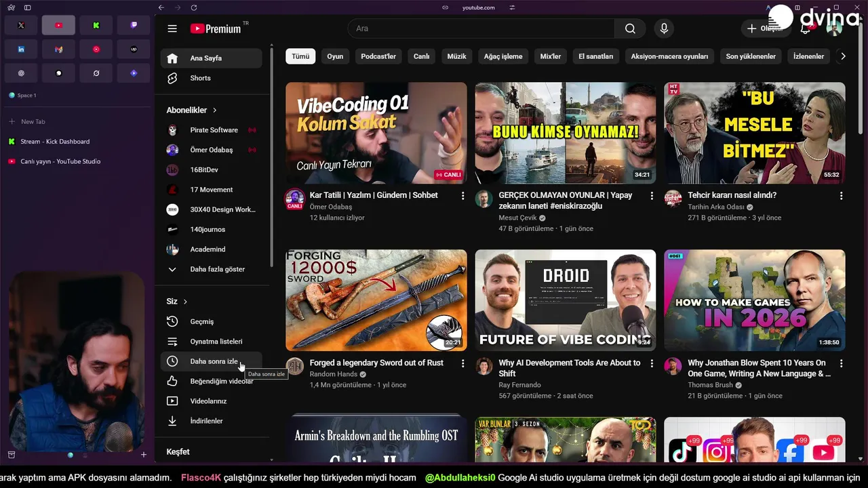Open more options for Forged a legendary Sword video

(463, 363)
